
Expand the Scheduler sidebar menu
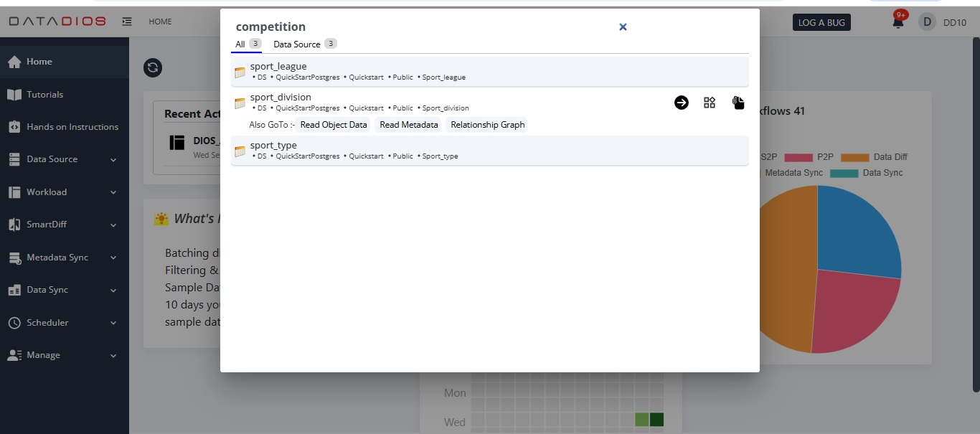coord(63,323)
